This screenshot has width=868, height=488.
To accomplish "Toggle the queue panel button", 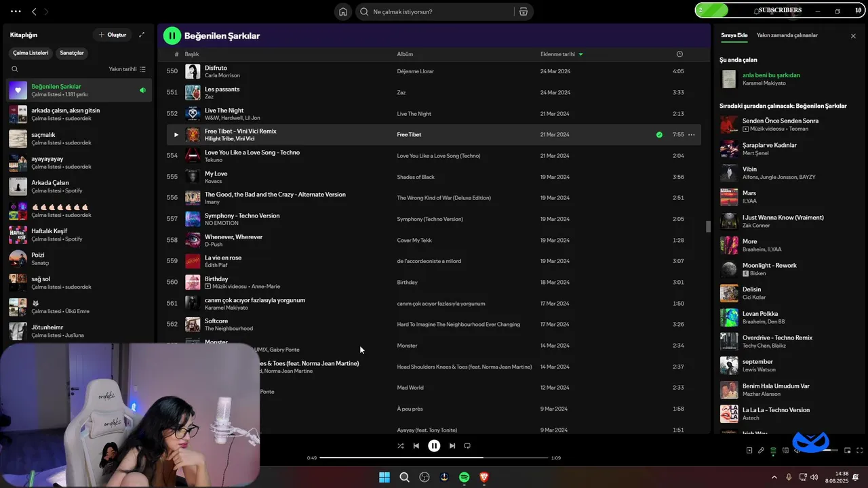I will pos(773,450).
